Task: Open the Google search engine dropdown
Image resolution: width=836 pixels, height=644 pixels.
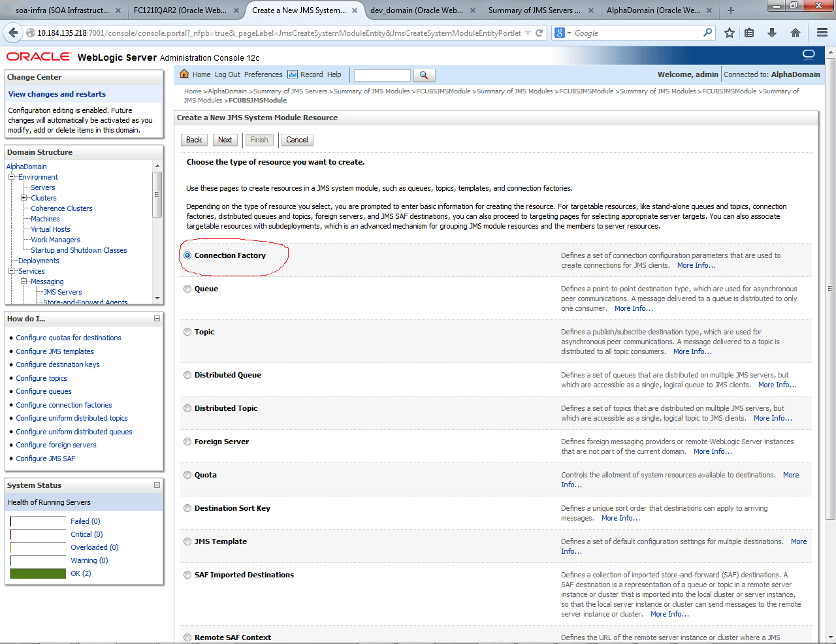Action: [x=569, y=33]
